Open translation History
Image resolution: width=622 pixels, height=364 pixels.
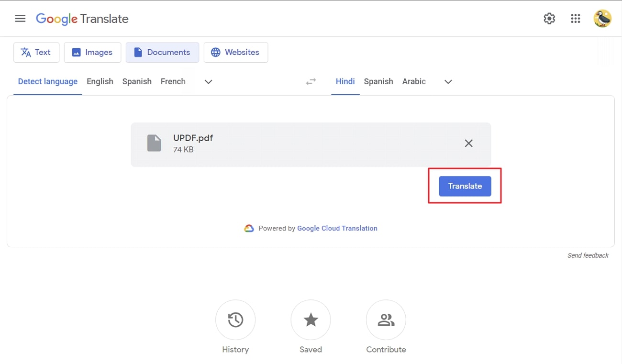pyautogui.click(x=235, y=320)
